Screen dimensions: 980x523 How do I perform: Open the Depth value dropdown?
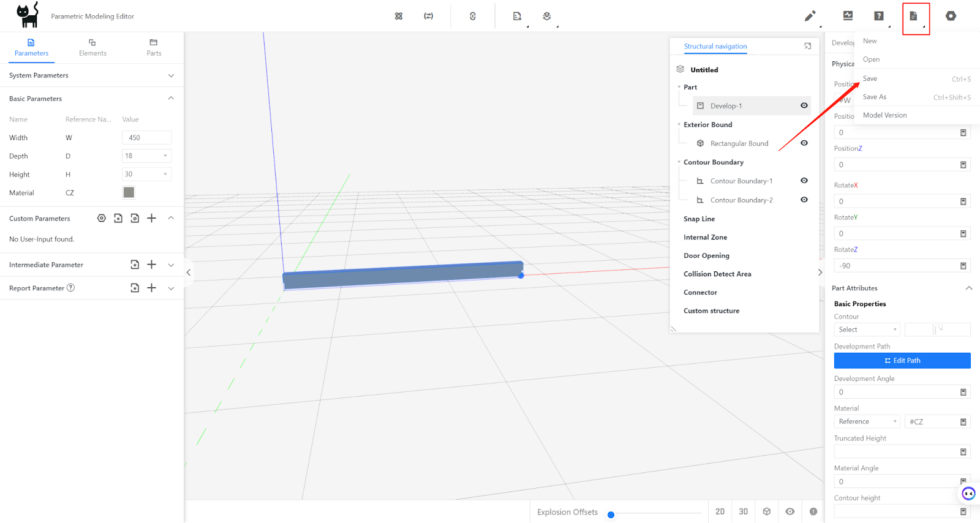[147, 156]
